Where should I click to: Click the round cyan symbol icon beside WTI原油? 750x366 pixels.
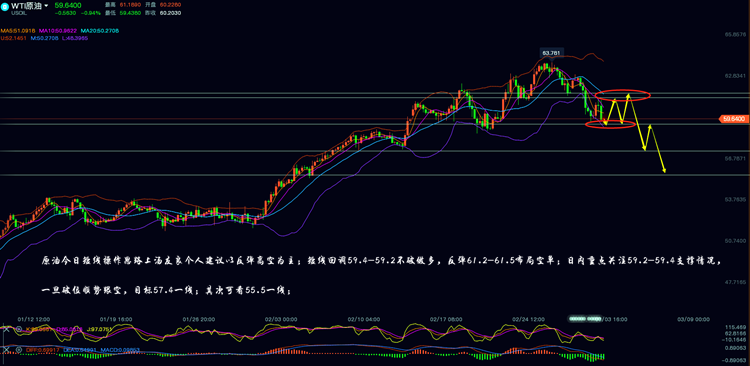(x=5, y=7)
